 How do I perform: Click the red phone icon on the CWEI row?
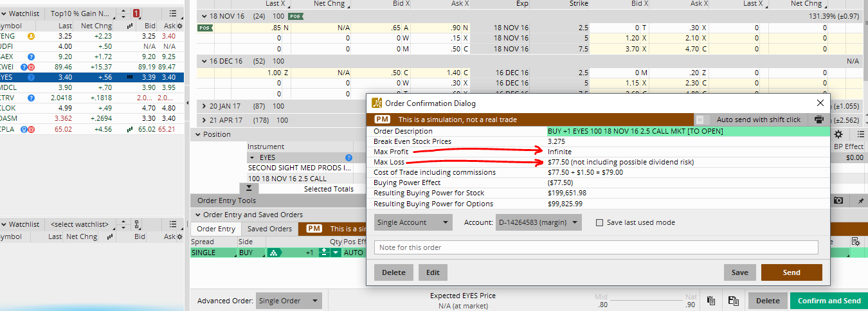point(31,67)
